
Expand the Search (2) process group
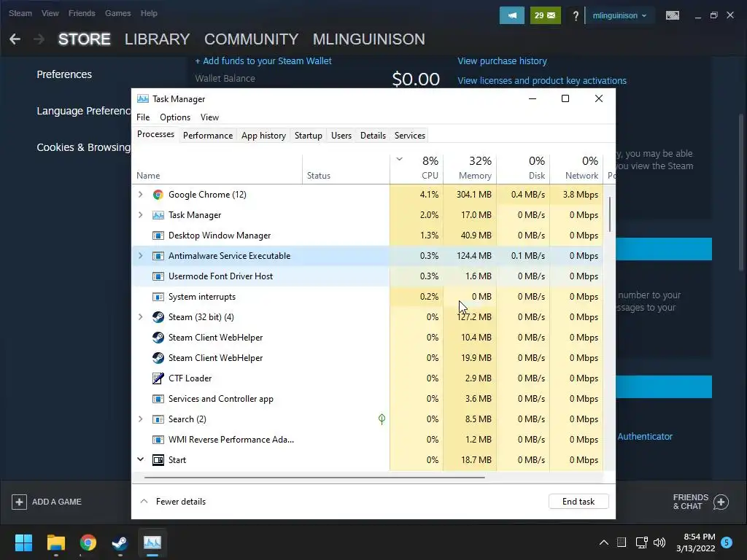141,419
